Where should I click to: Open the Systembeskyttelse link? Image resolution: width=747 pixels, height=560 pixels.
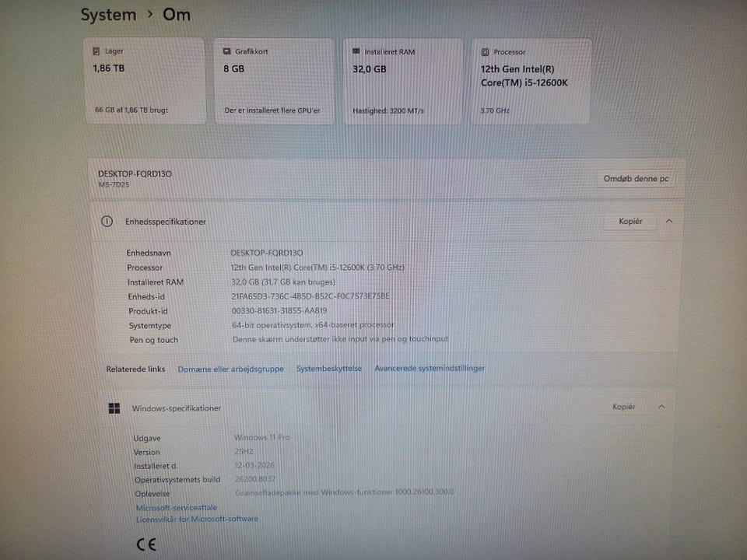[328, 369]
